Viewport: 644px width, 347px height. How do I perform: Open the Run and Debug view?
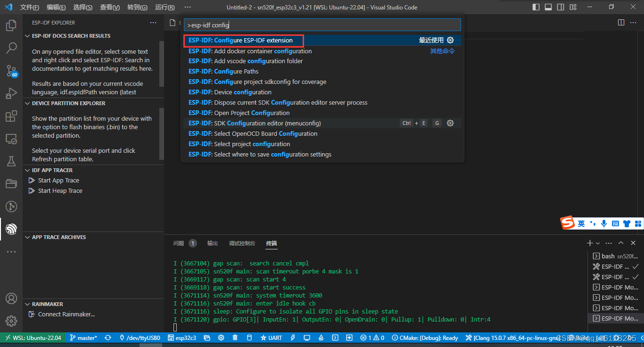(x=11, y=93)
